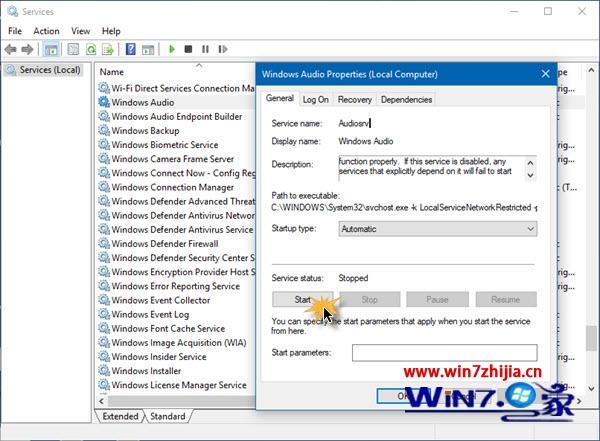Select the Windows Backup service
This screenshot has width=600, height=441.
[176, 131]
